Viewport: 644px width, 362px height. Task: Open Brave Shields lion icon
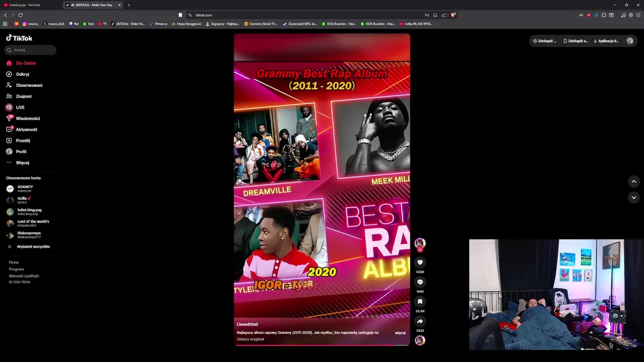click(x=453, y=15)
